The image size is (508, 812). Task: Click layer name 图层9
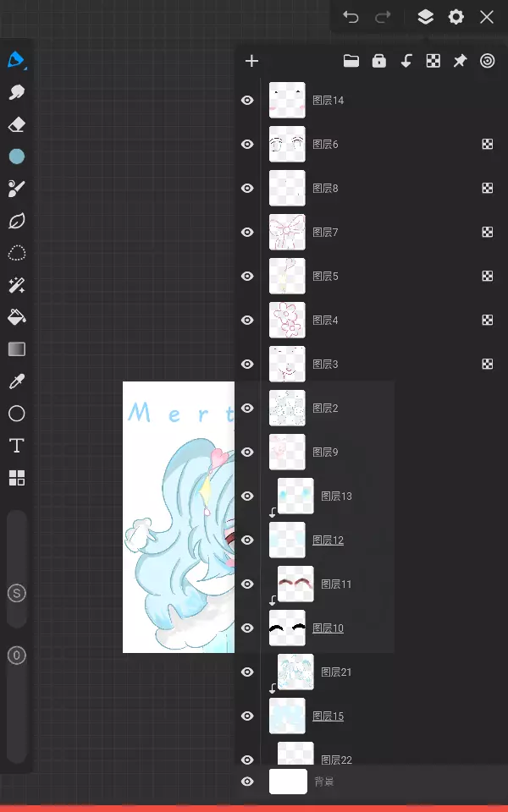pyautogui.click(x=325, y=452)
